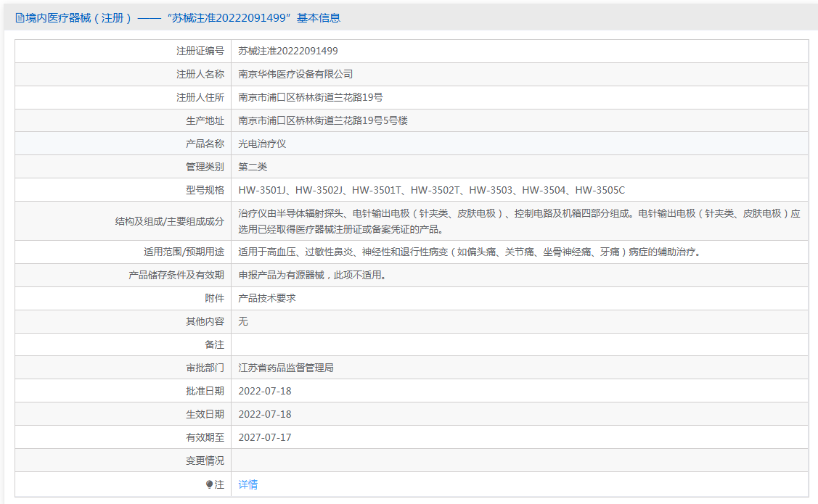
Task: Select product name 光电治疗仪
Action: (x=262, y=144)
